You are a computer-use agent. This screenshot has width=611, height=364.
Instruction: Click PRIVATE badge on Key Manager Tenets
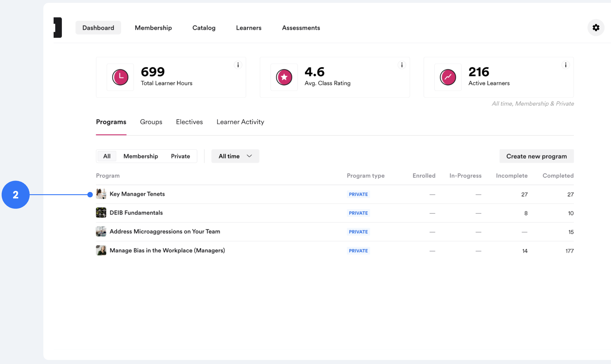358,194
